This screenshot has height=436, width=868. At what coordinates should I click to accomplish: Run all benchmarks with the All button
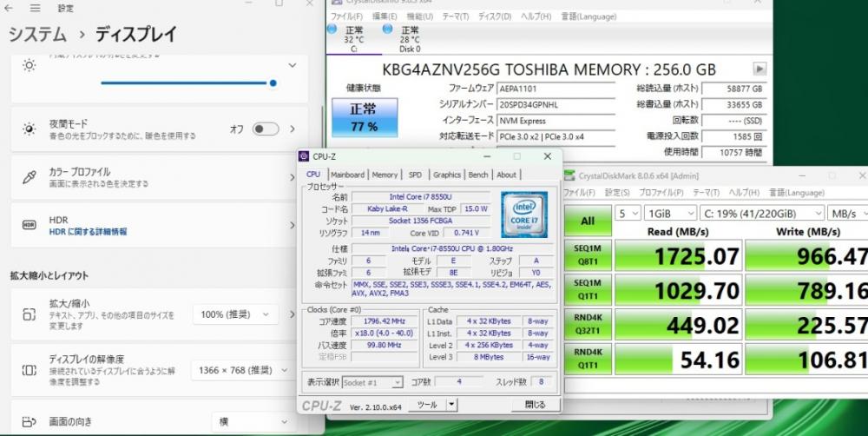point(588,221)
